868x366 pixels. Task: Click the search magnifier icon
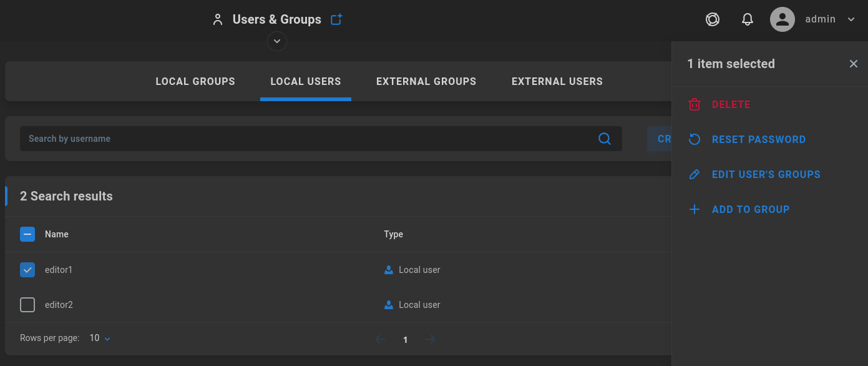pyautogui.click(x=605, y=139)
